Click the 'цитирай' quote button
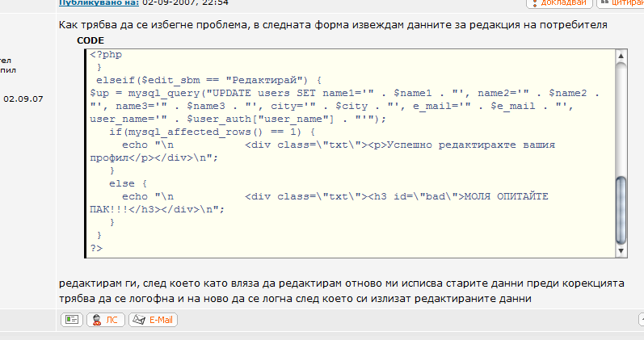This screenshot has height=340, width=644. [x=621, y=3]
